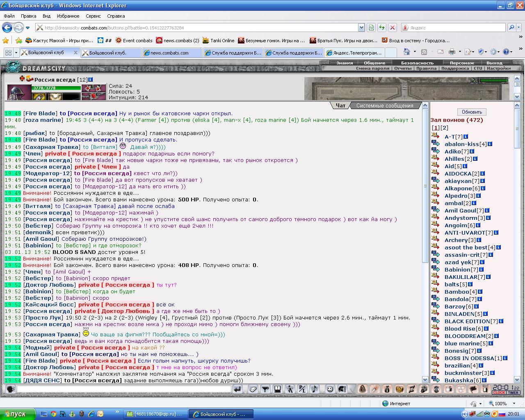Viewport: 525px width, 420px height.
Task: Switch to the news.combats.com browser tab
Action: (172, 52)
